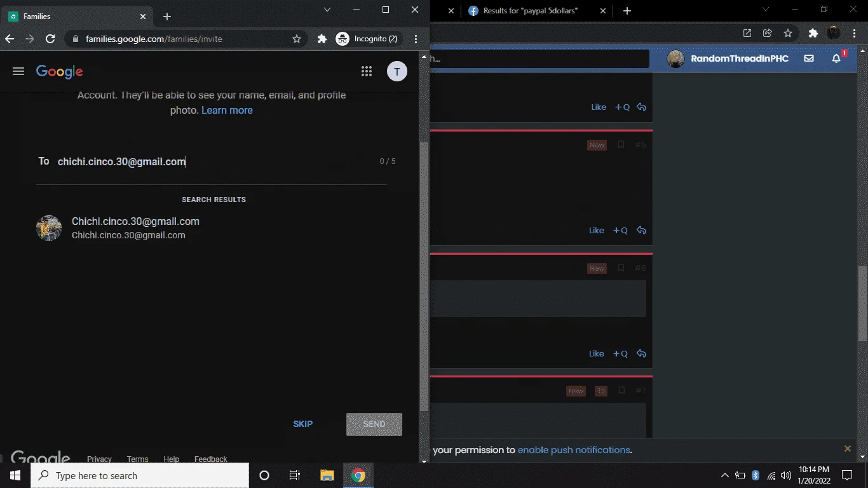Open forum notifications bell icon

(x=836, y=58)
